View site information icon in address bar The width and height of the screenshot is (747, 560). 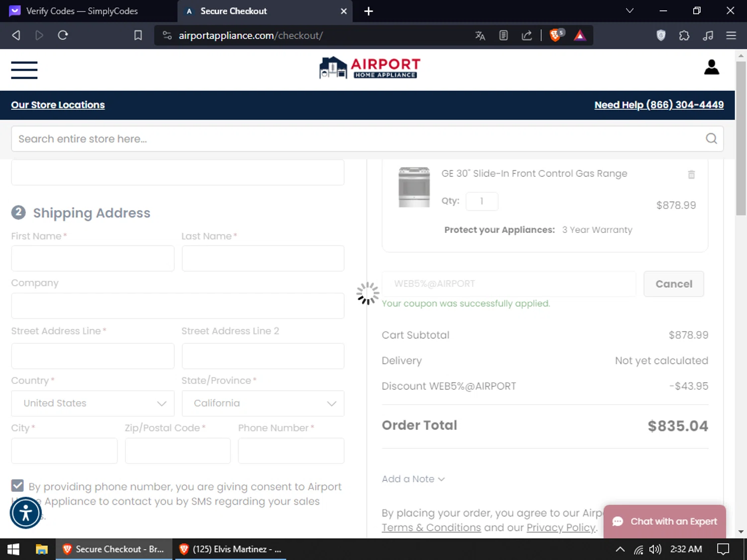[x=167, y=35]
